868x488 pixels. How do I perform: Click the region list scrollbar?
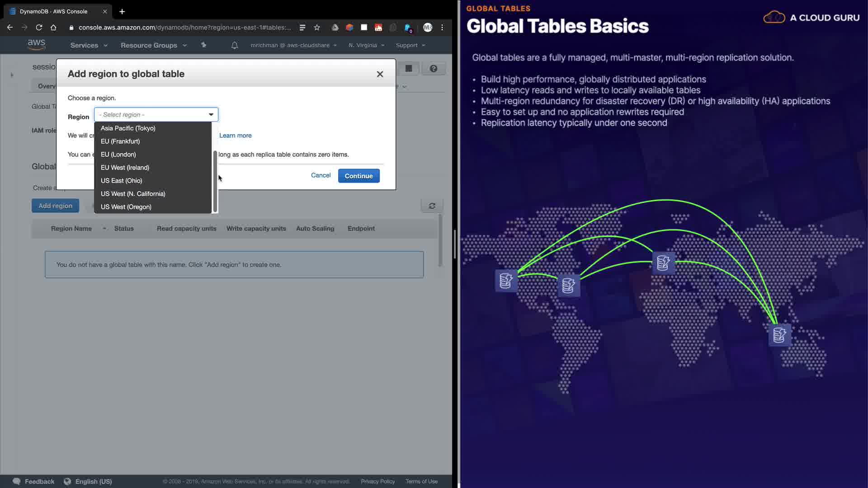pos(215,181)
